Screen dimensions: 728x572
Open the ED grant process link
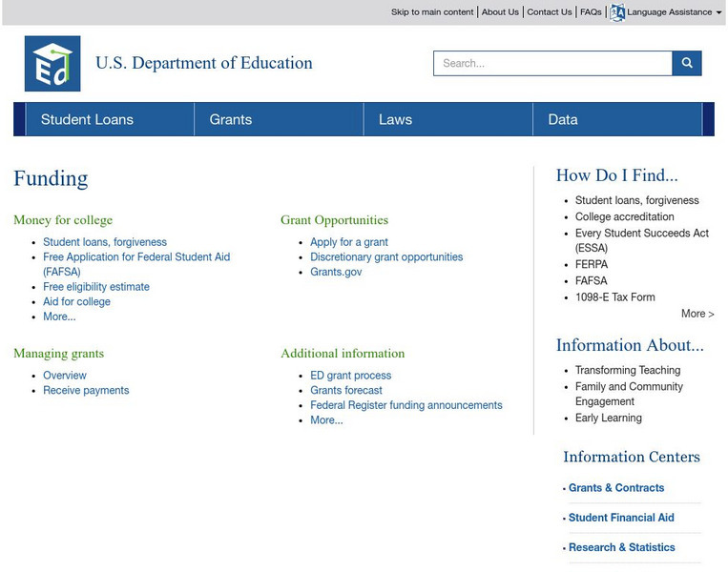350,376
